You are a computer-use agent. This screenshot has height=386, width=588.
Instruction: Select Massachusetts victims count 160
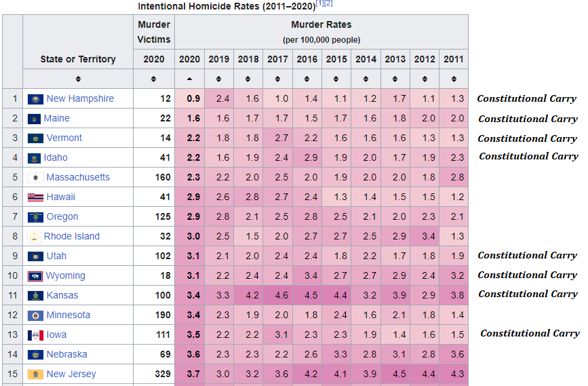click(154, 177)
